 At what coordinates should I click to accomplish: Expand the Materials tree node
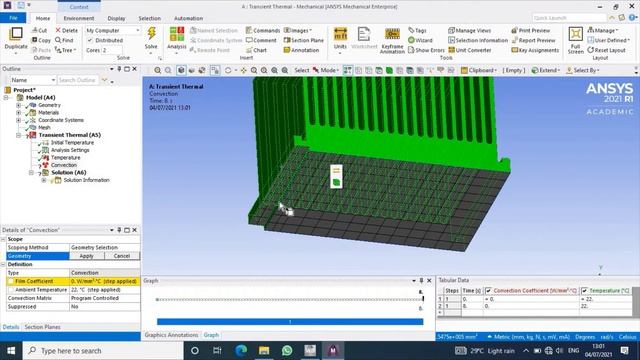point(18,112)
